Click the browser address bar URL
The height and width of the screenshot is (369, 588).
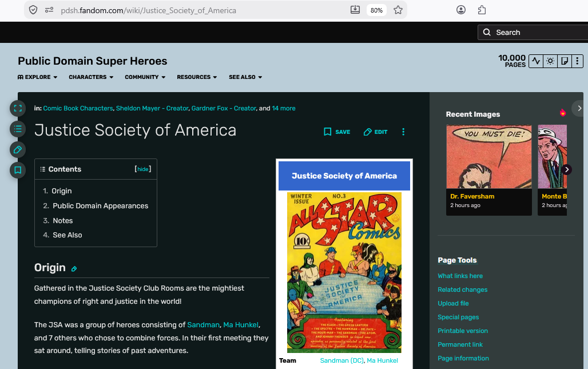tap(149, 10)
